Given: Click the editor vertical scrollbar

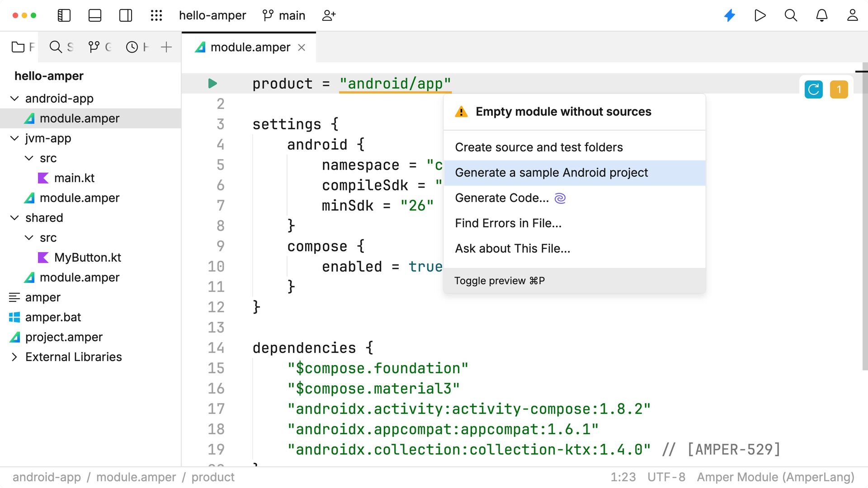Looking at the screenshot, I should click(x=864, y=217).
